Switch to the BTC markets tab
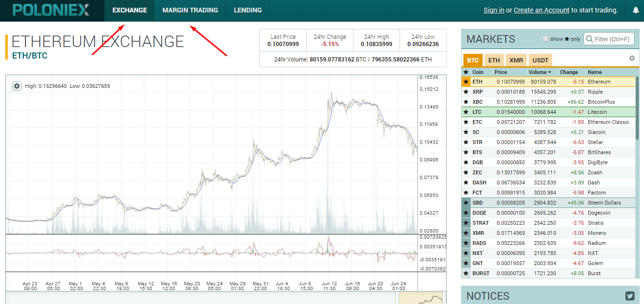 [473, 60]
